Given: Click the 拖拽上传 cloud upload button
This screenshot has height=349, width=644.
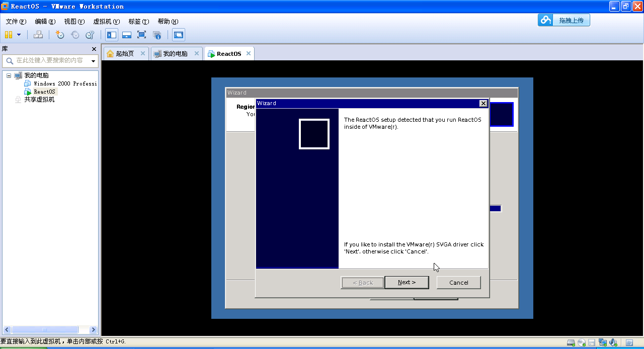Looking at the screenshot, I should (x=563, y=20).
